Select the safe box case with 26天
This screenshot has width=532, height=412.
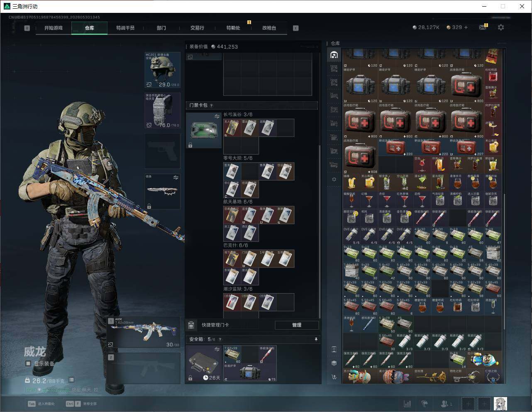[x=204, y=363]
